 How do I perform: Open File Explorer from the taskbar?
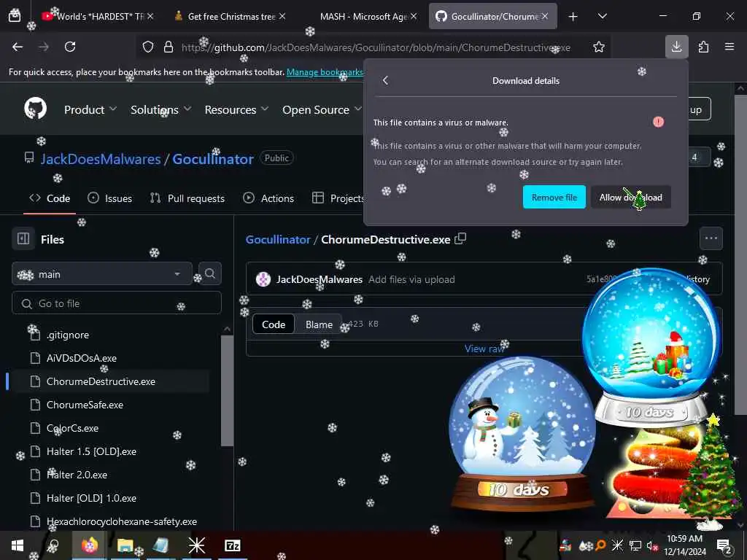[x=125, y=545]
